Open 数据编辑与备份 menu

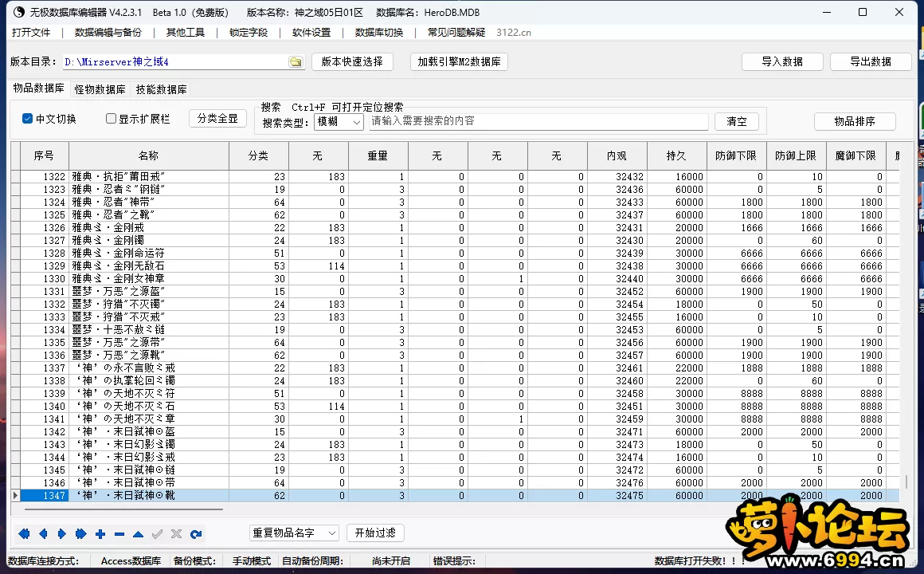(108, 33)
